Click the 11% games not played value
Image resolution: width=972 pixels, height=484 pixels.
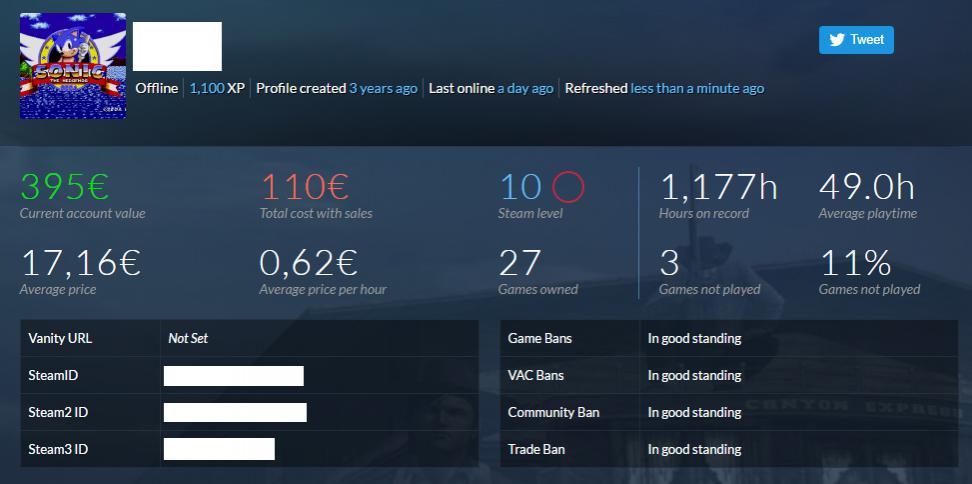pyautogui.click(x=855, y=263)
